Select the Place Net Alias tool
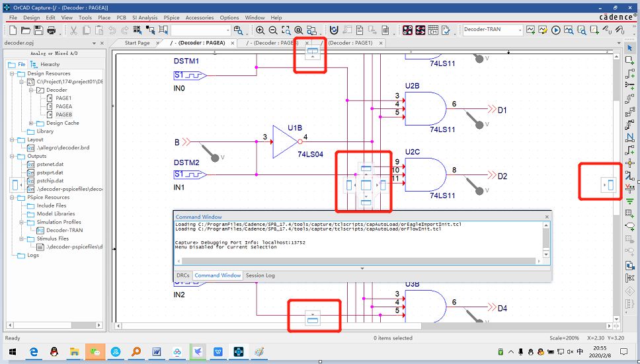The image size is (640, 364). coord(629,138)
